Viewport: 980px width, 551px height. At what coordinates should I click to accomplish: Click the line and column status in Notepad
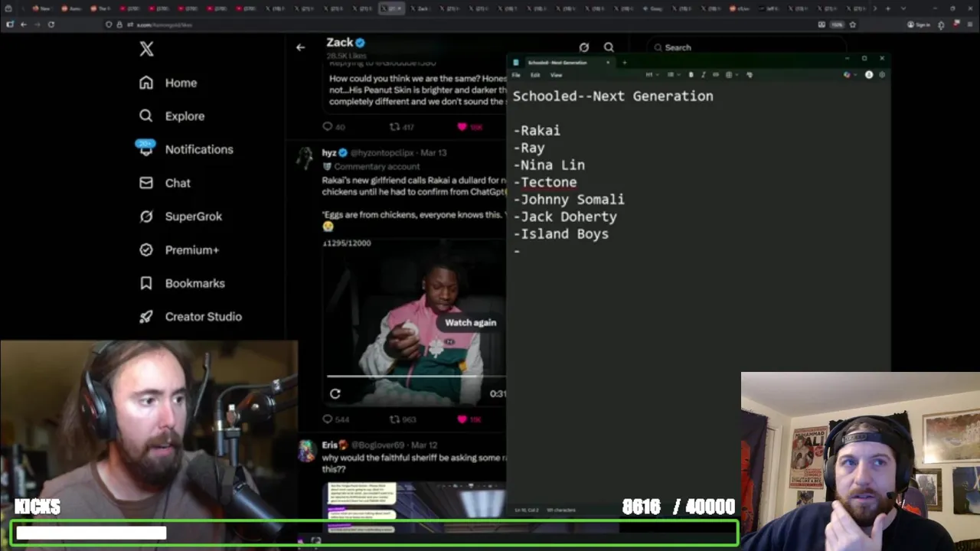[525, 510]
